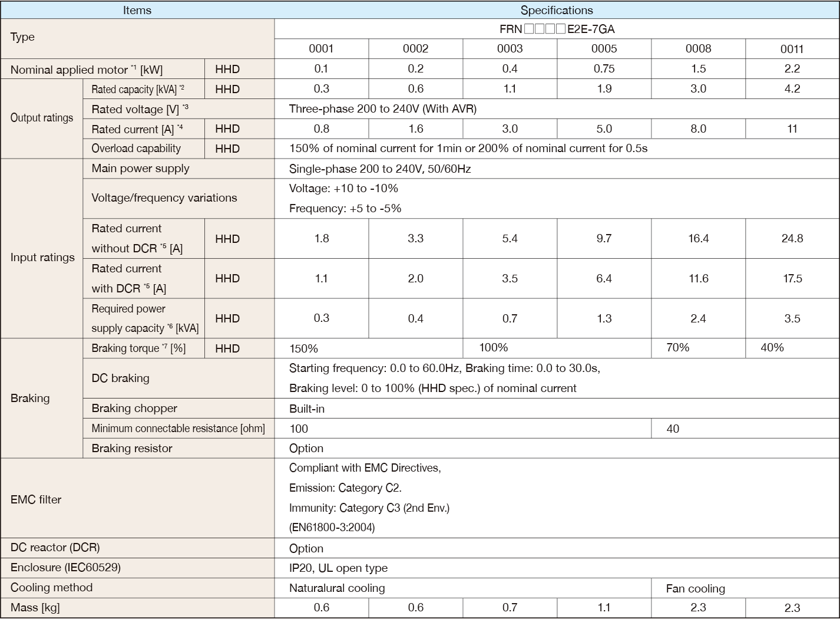Click rated capacity value '4.2'
Viewport: 840px width, 619px height.
(x=792, y=88)
